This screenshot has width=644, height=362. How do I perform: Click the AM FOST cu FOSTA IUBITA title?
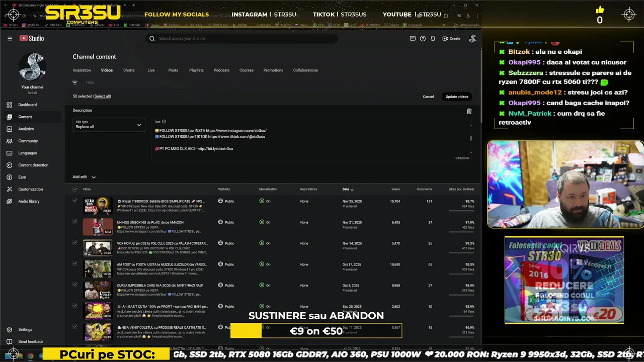[x=162, y=264]
